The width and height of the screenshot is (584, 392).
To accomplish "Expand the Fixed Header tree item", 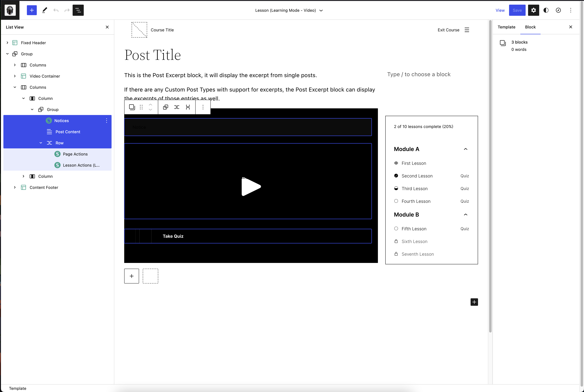I will (8, 43).
